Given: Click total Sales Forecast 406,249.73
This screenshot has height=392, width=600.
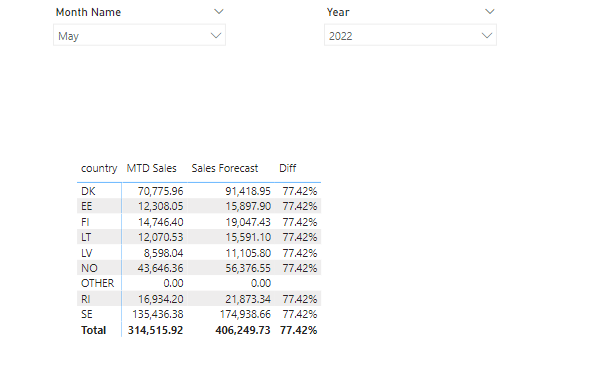Looking at the screenshot, I should (x=243, y=330).
